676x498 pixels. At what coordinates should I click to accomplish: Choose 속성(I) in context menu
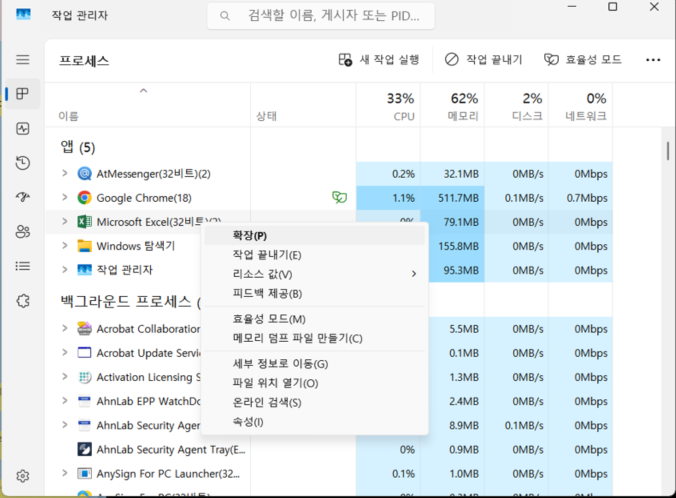(314, 422)
